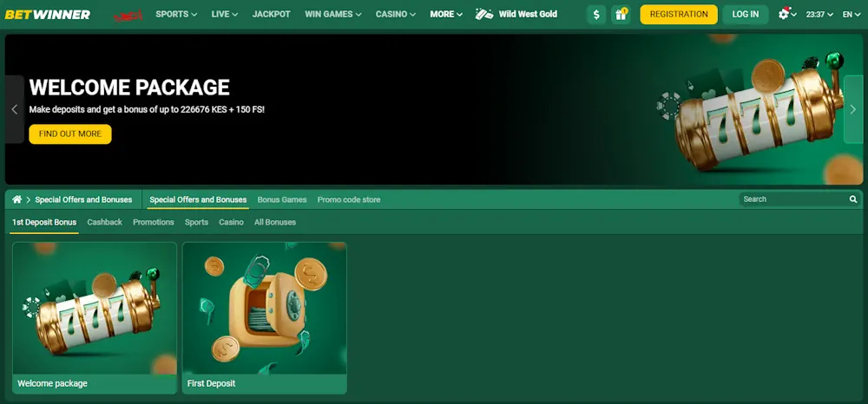Open the gift box bonuses icon

click(621, 15)
